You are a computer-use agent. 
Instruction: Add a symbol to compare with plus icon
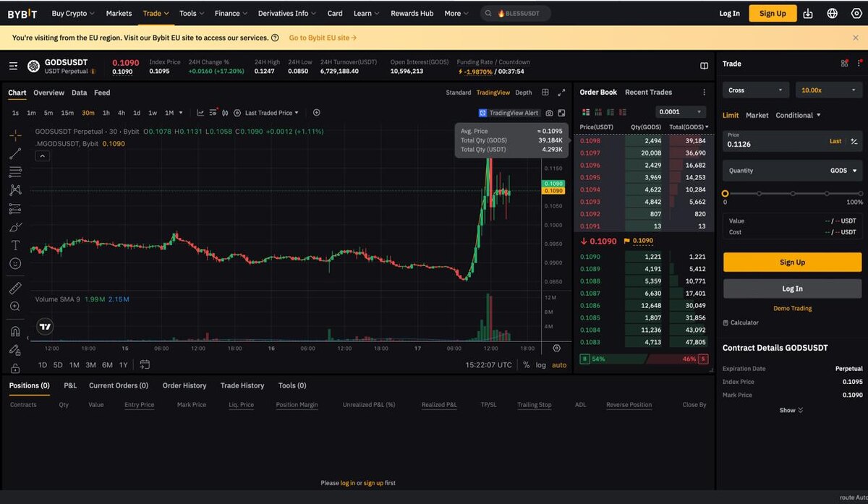tap(316, 113)
